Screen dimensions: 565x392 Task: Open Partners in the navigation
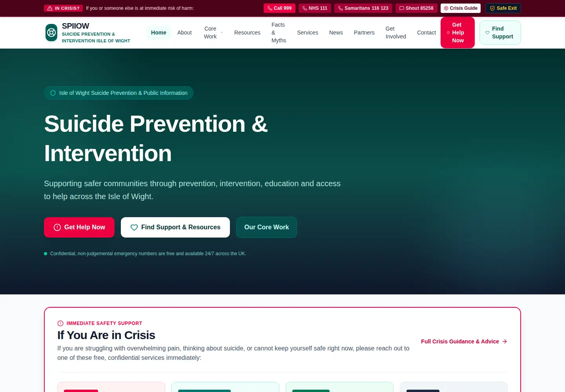[x=364, y=33]
